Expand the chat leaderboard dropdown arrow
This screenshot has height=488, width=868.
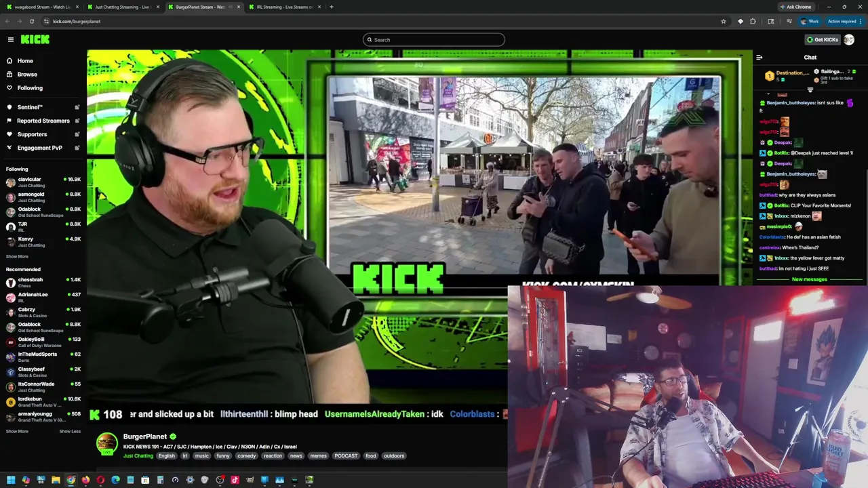[810, 89]
